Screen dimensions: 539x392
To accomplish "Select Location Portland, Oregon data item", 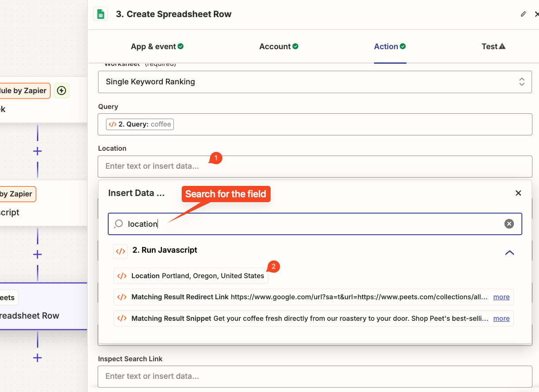I will coord(191,276).
